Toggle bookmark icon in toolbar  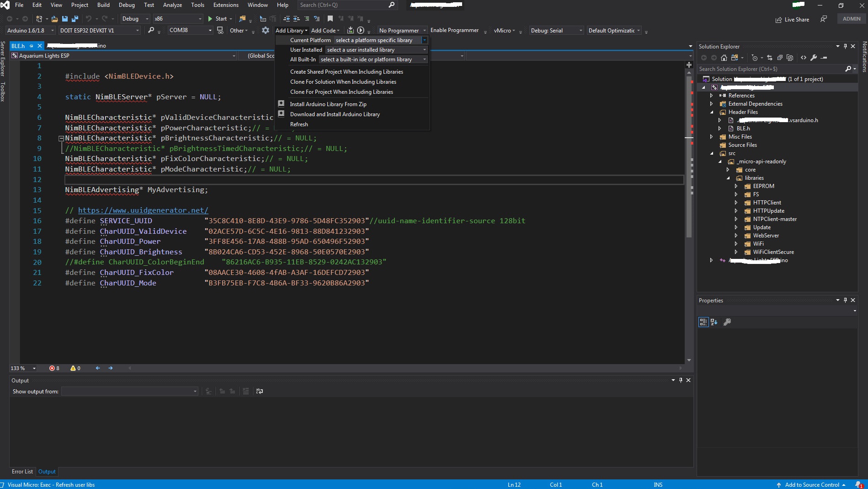330,19
